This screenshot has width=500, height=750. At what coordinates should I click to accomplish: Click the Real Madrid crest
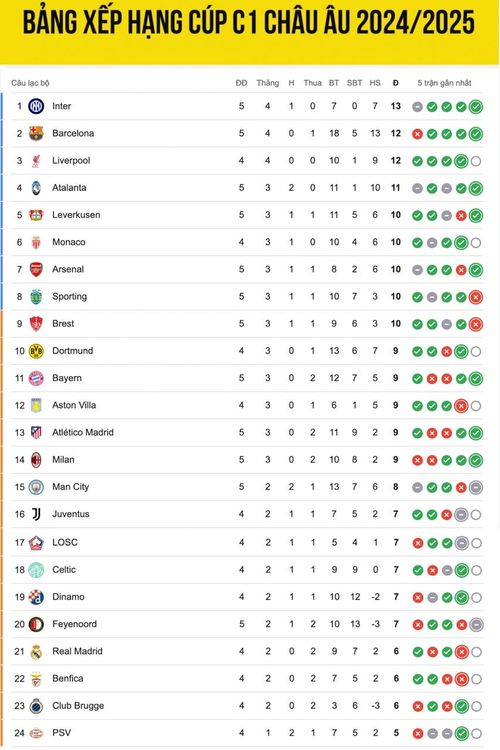[x=36, y=651]
